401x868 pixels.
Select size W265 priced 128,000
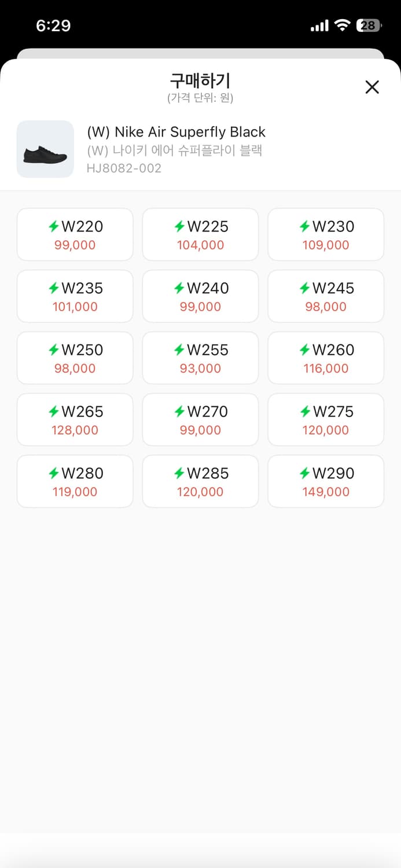[x=75, y=420]
